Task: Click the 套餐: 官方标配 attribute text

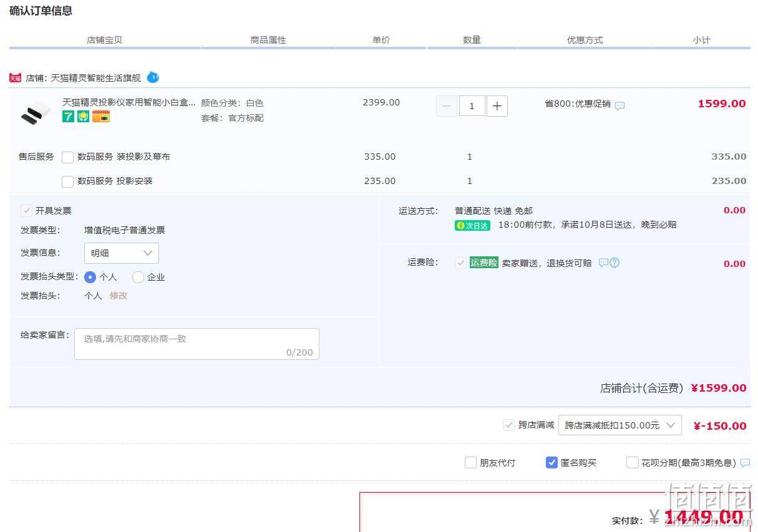Action: point(232,118)
